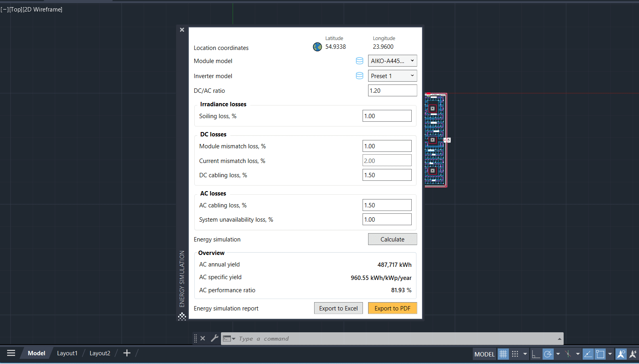Open the Preset 1 inverter dropdown

click(392, 76)
